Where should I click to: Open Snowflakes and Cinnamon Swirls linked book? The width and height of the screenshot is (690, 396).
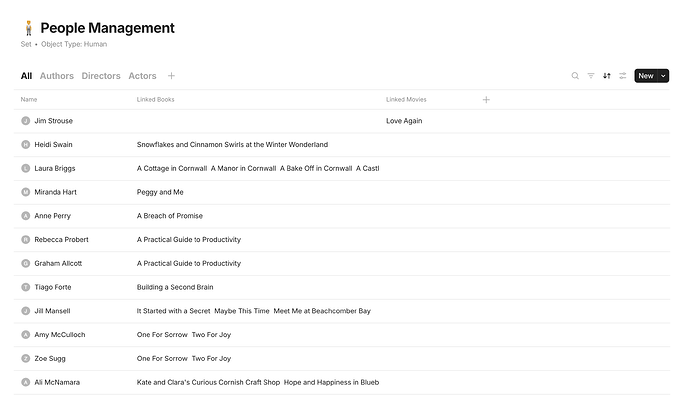[232, 144]
